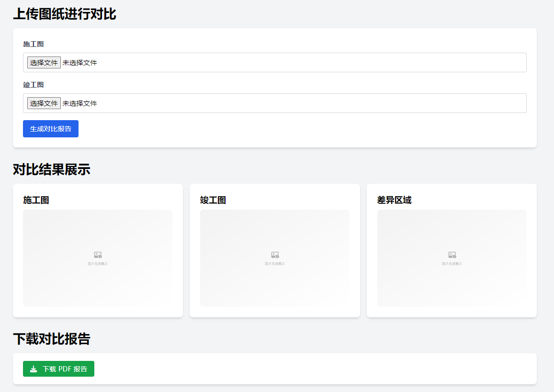Click the broken image icon in 差异区域 card
The width and height of the screenshot is (554, 392).
[x=452, y=255]
